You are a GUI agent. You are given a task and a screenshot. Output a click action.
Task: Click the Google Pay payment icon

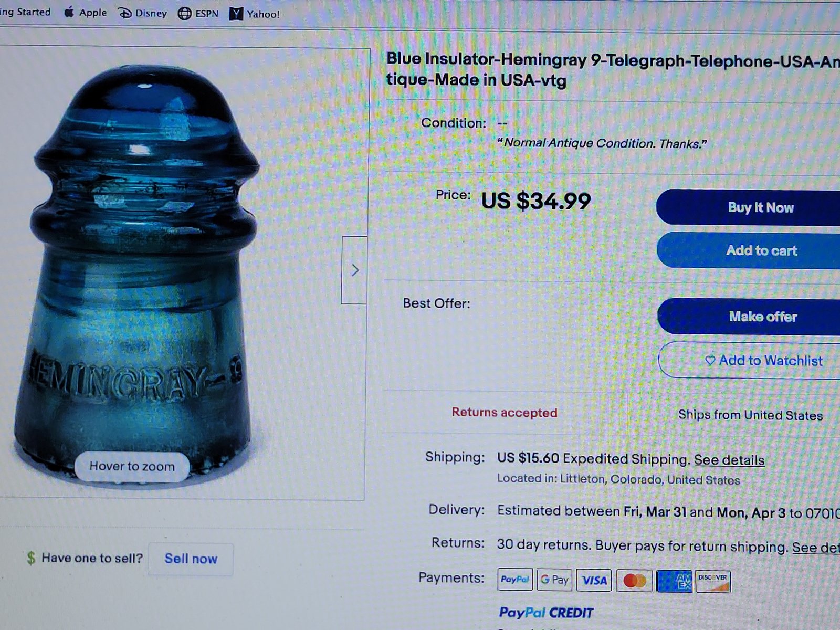click(554, 580)
